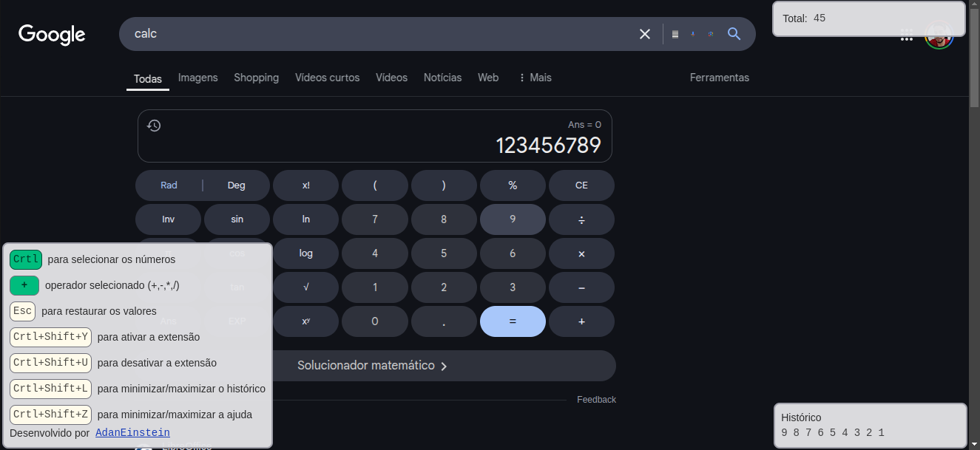The image size is (980, 450).
Task: Click the blue search magnifier icon
Action: [734, 34]
